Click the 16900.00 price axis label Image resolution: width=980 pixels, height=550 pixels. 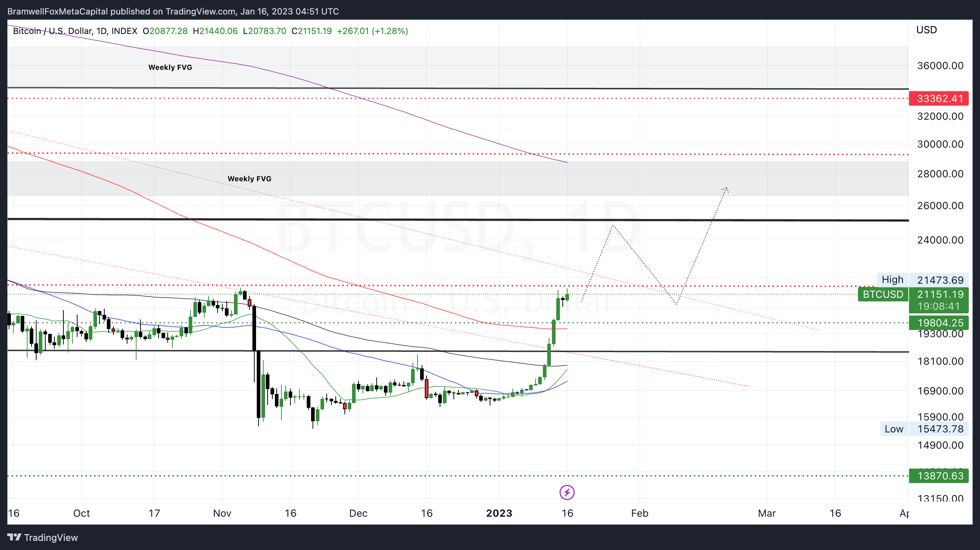[x=940, y=391]
